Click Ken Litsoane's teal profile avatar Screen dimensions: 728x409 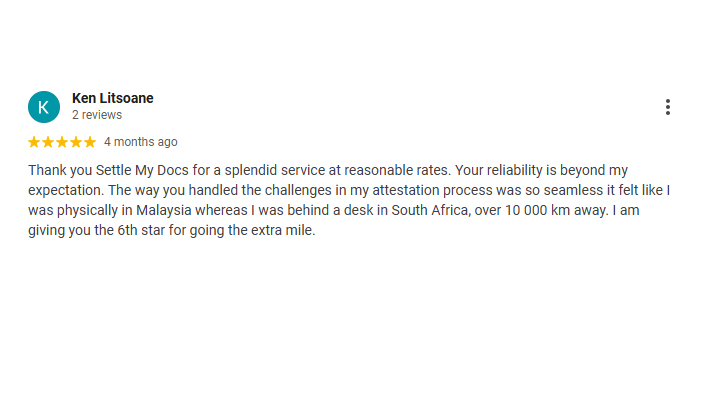(x=44, y=106)
